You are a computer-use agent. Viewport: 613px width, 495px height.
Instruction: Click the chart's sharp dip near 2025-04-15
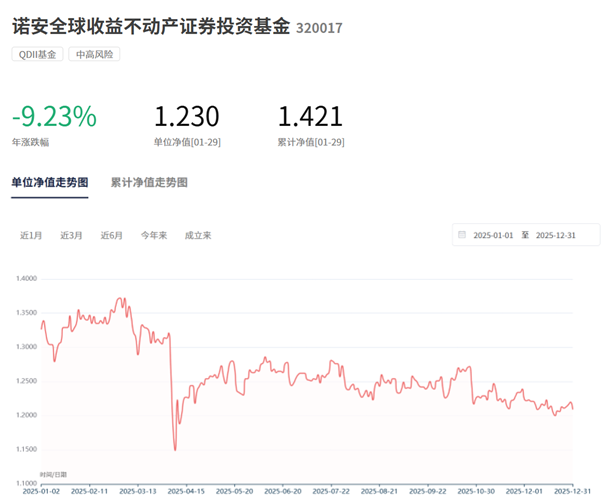175,449
